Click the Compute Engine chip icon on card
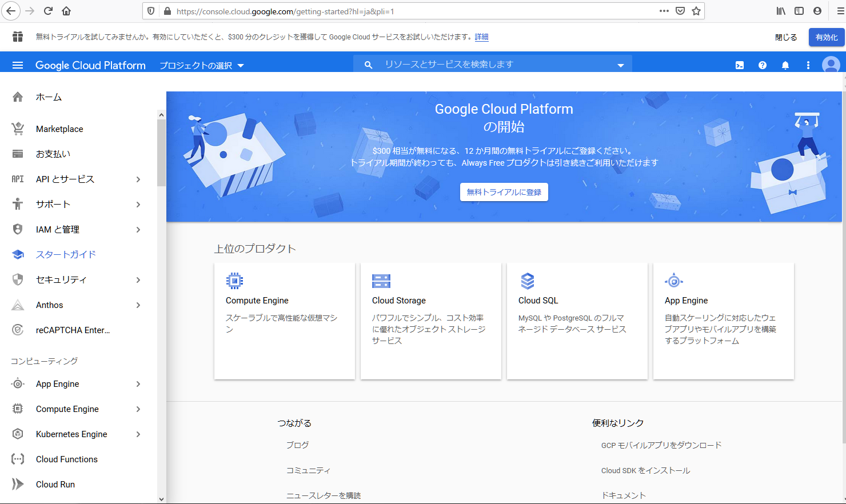Image resolution: width=846 pixels, height=504 pixels. pos(234,281)
